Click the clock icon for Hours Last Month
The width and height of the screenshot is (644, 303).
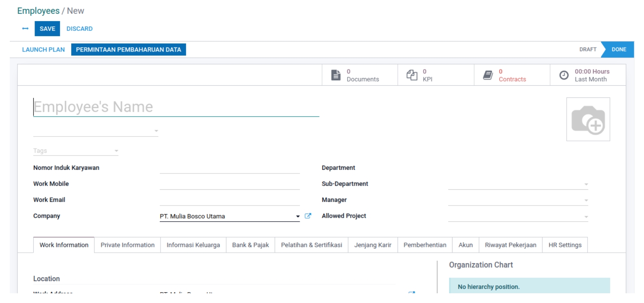[564, 75]
